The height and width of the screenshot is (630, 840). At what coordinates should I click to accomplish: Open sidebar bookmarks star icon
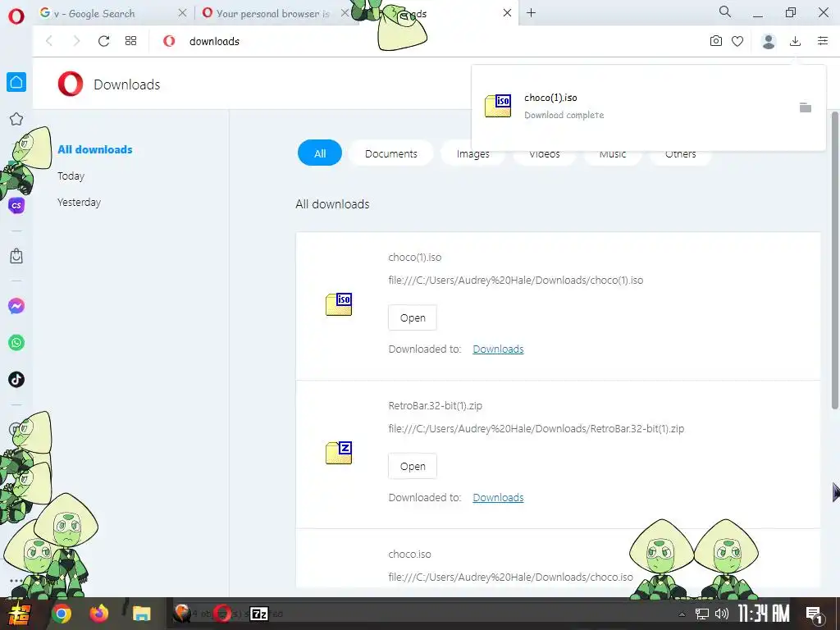coord(16,119)
